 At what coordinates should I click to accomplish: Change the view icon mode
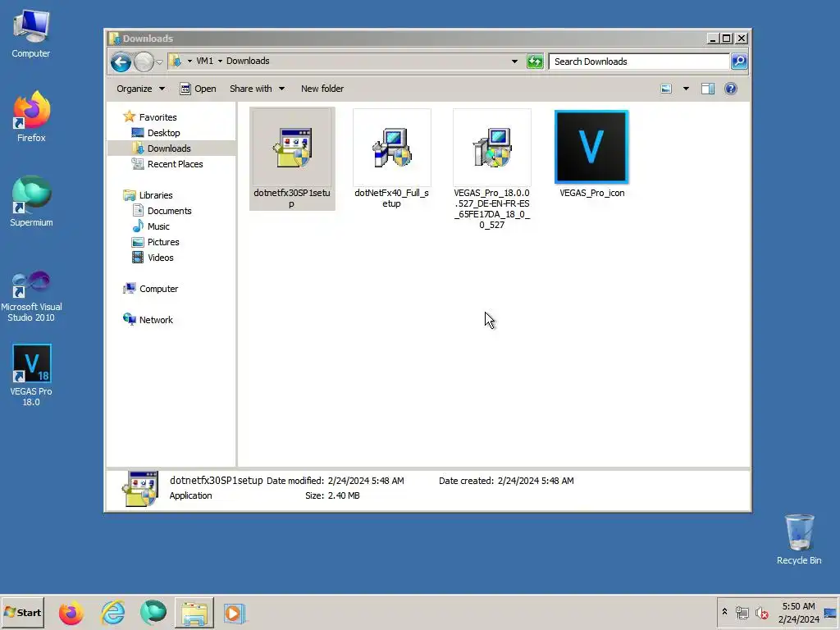tap(666, 89)
